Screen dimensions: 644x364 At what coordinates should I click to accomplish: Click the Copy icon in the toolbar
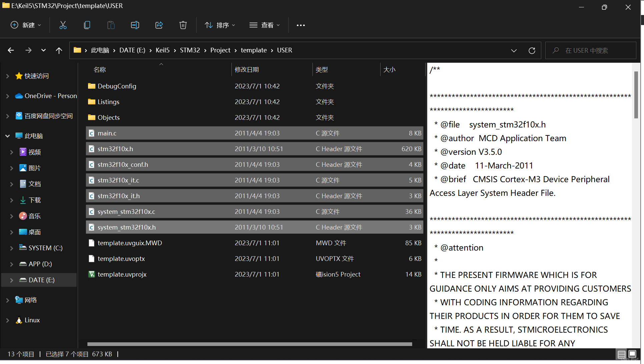(x=87, y=25)
